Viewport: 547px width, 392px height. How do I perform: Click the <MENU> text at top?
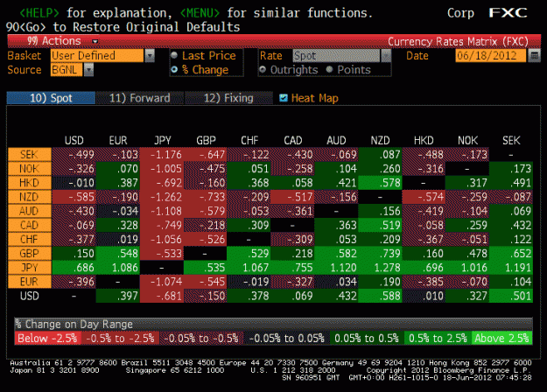click(x=200, y=13)
